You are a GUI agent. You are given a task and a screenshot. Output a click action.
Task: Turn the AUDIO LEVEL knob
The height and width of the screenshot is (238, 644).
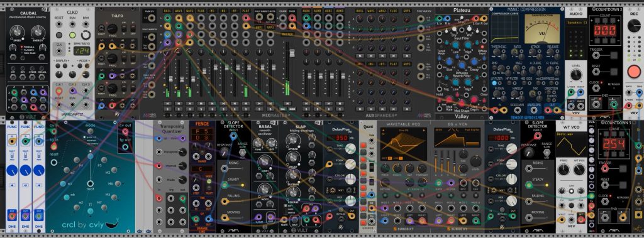pos(576,74)
